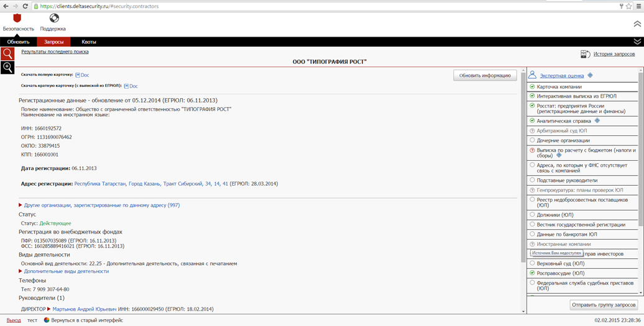Open the Квоты tab
The width and height of the screenshot is (644, 326).
point(89,42)
